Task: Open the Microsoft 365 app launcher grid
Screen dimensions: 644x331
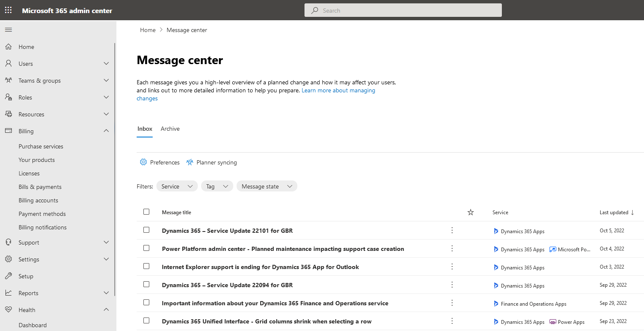Action: [x=8, y=10]
